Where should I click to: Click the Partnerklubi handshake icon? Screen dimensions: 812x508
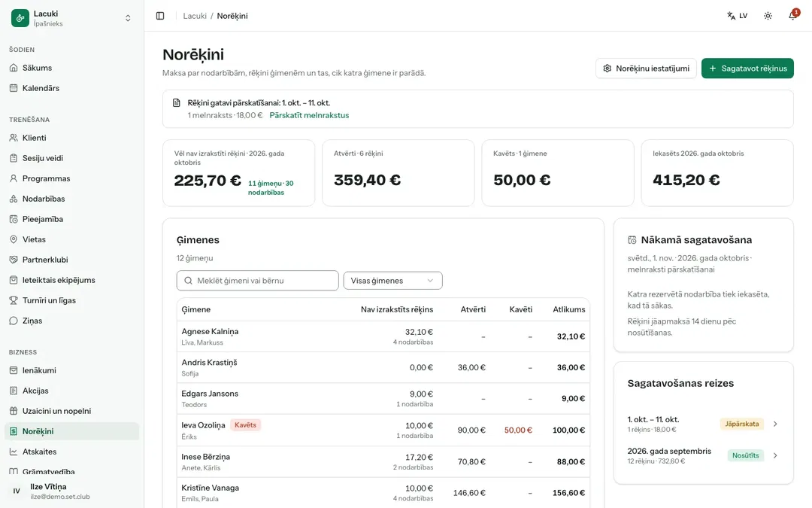14,260
